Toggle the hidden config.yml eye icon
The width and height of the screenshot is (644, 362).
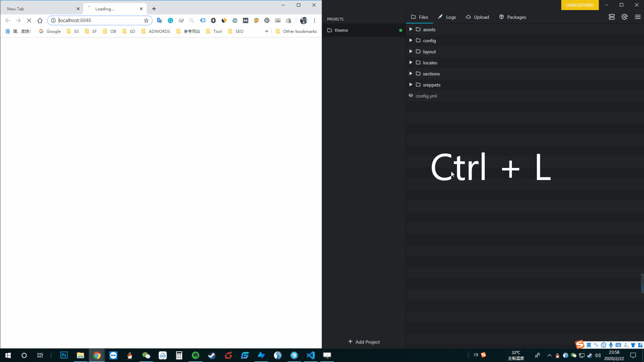coord(411,96)
